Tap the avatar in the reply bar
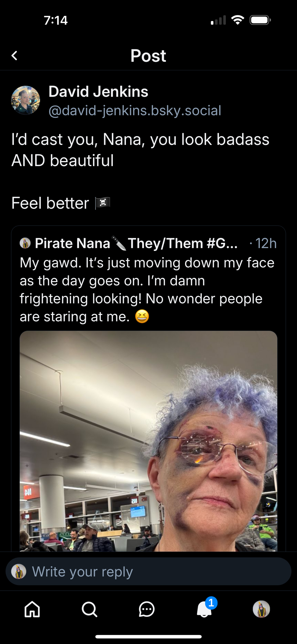Screen dimensions: 297x644 click(x=19, y=572)
